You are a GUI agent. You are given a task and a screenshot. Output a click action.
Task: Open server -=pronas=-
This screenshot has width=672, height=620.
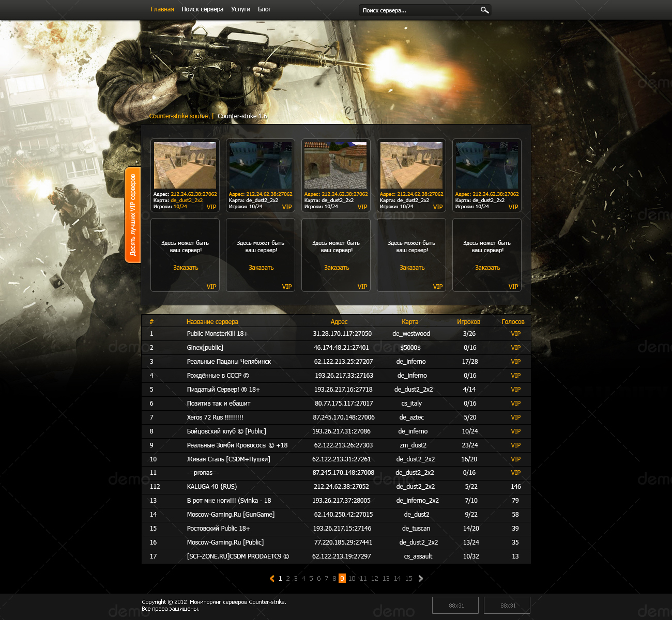[203, 473]
